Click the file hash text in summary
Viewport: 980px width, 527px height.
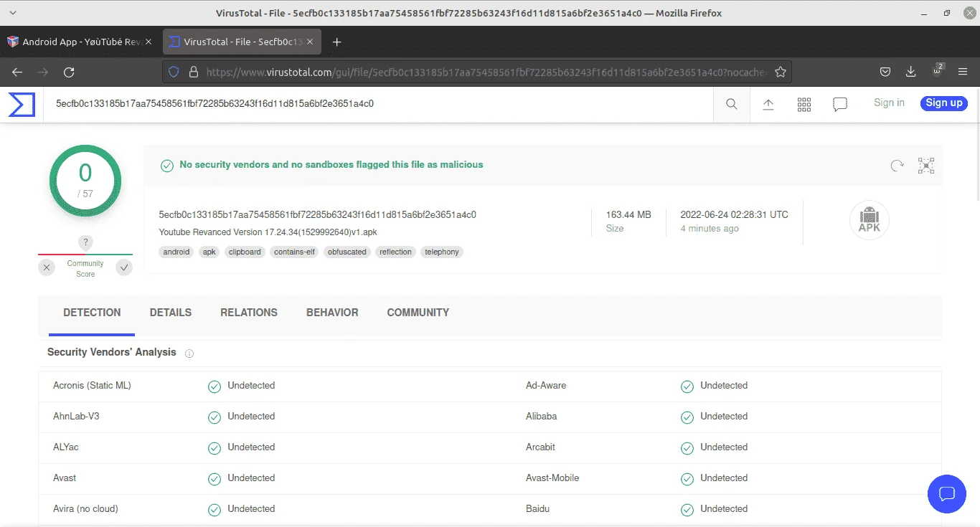click(318, 214)
